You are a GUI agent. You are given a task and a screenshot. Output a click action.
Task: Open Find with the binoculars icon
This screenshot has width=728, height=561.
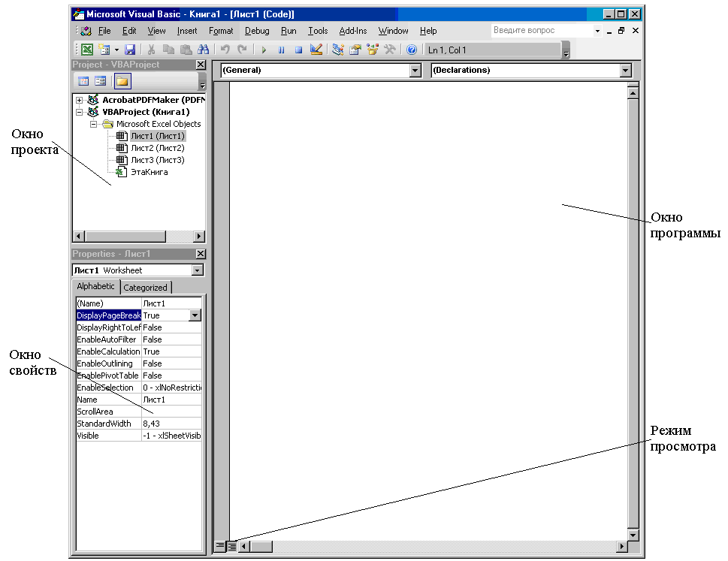click(x=203, y=50)
